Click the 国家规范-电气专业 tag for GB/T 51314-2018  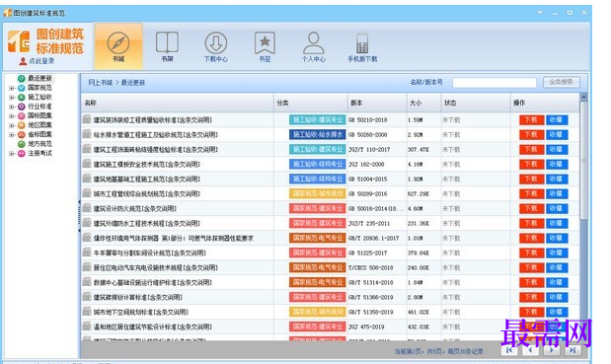(318, 283)
